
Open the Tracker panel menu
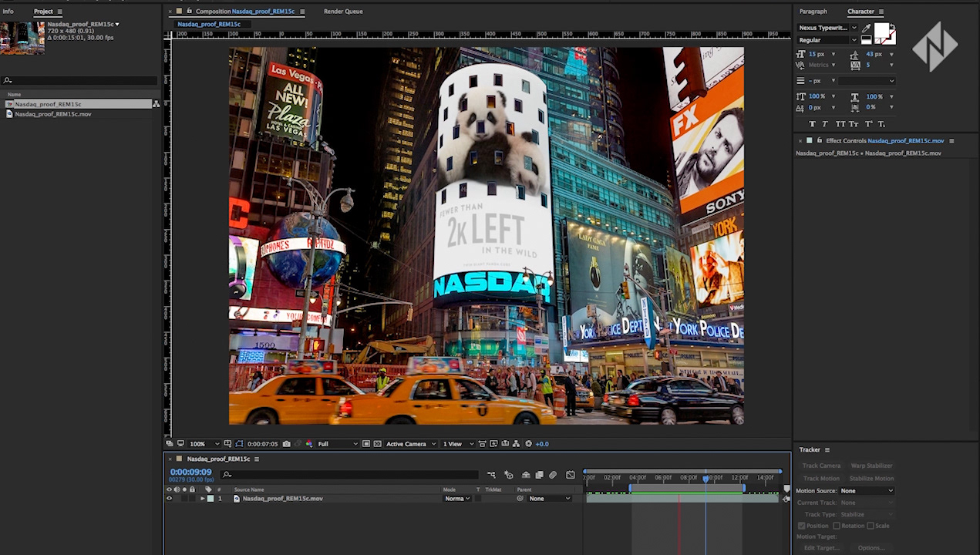827,450
